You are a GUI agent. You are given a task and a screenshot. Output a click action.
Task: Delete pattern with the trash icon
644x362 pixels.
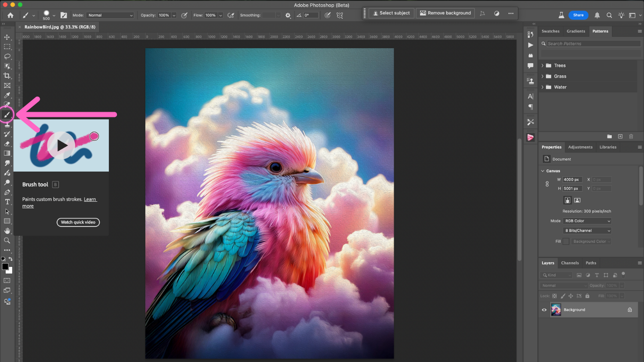(x=631, y=136)
